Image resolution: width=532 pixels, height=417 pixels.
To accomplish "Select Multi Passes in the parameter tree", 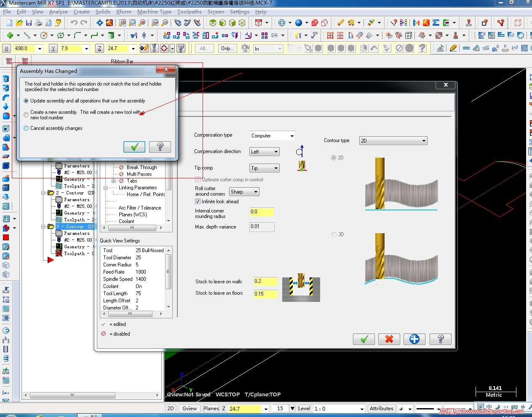I will pos(139,174).
